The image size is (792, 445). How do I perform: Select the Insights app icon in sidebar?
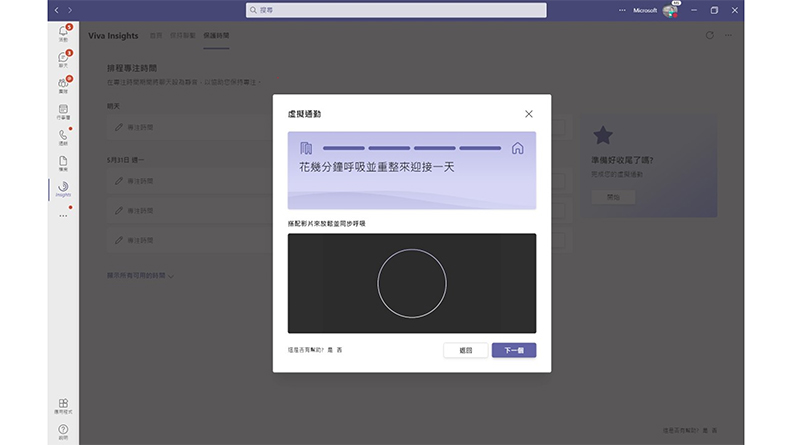(x=63, y=189)
